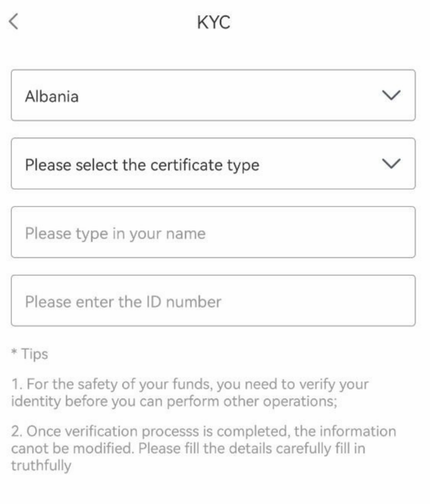The height and width of the screenshot is (504, 430).
Task: Click the second tip about verification process
Action: tap(204, 449)
